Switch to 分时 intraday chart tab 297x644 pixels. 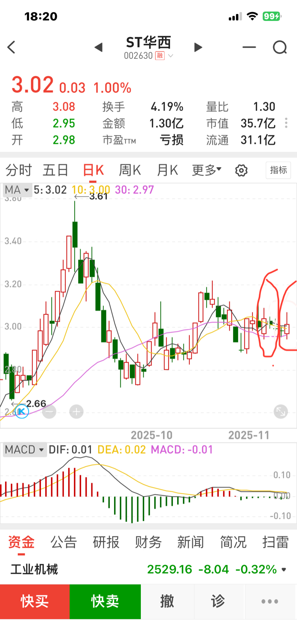tap(19, 170)
